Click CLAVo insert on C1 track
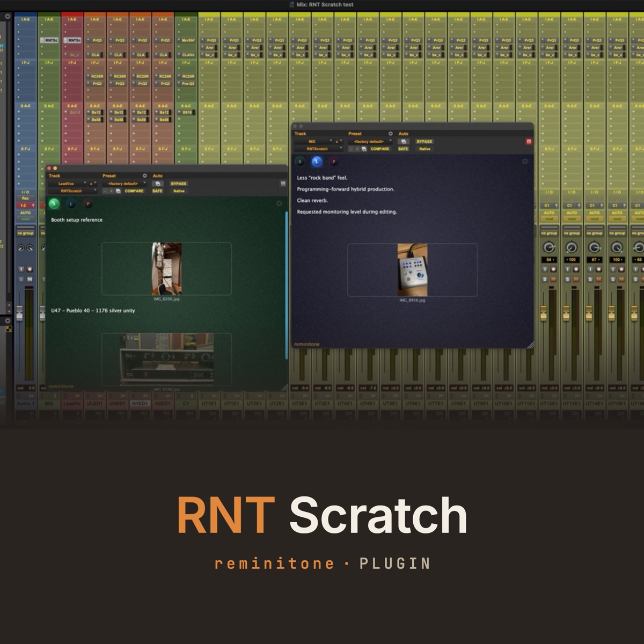This screenshot has height=644, width=644. 188,55
